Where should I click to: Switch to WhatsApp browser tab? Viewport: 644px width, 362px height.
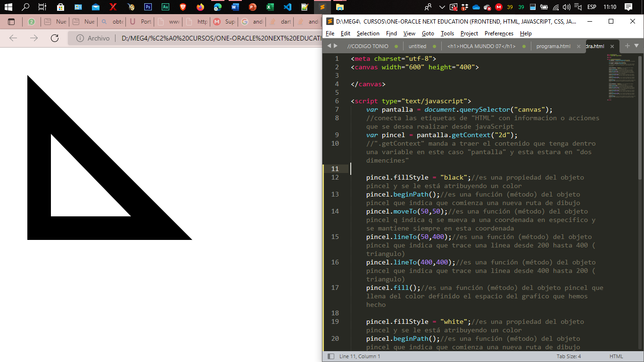point(32,22)
